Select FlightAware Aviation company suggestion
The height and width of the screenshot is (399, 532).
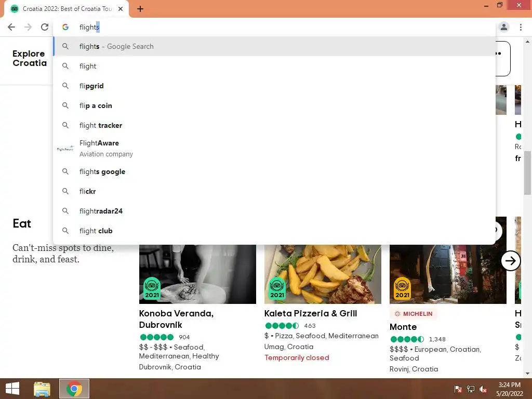pos(274,148)
